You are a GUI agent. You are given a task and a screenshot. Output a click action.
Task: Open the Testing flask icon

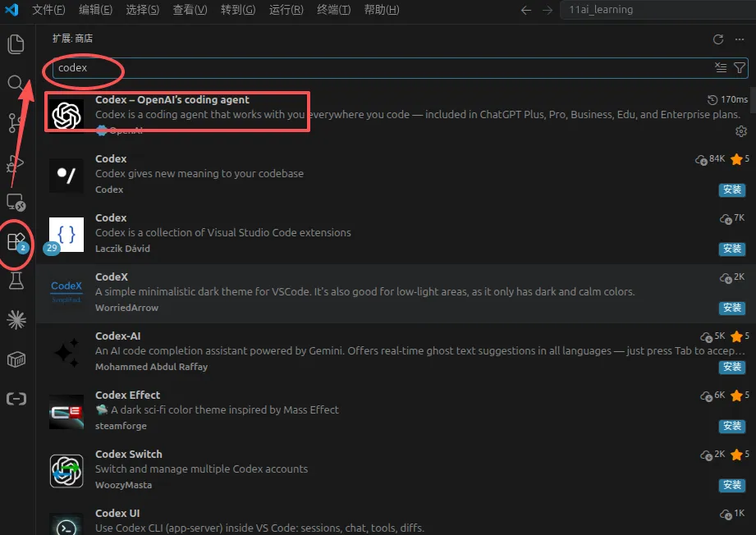pyautogui.click(x=16, y=281)
